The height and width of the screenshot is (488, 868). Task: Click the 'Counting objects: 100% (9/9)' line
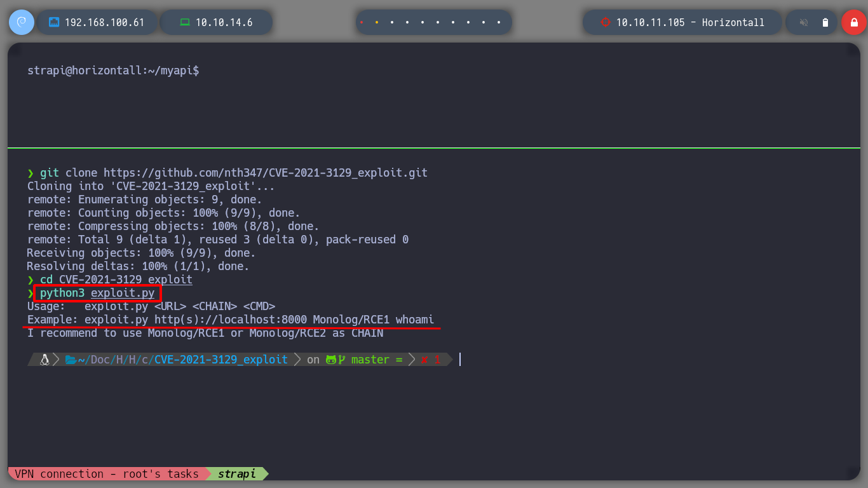click(164, 213)
